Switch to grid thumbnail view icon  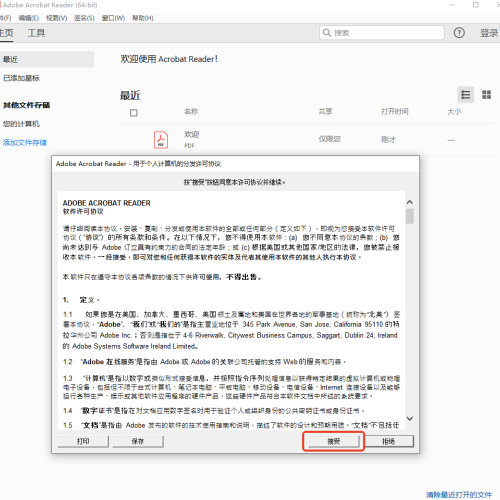[x=486, y=95]
